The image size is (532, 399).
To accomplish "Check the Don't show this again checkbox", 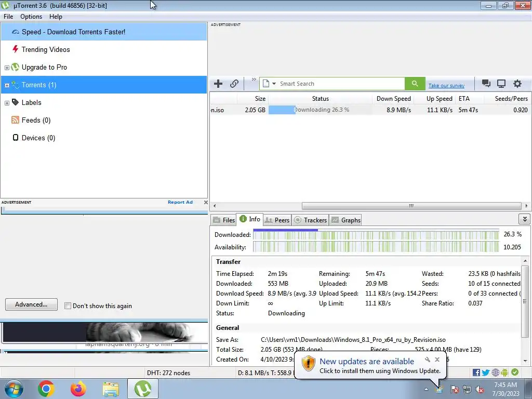I will pyautogui.click(x=68, y=305).
